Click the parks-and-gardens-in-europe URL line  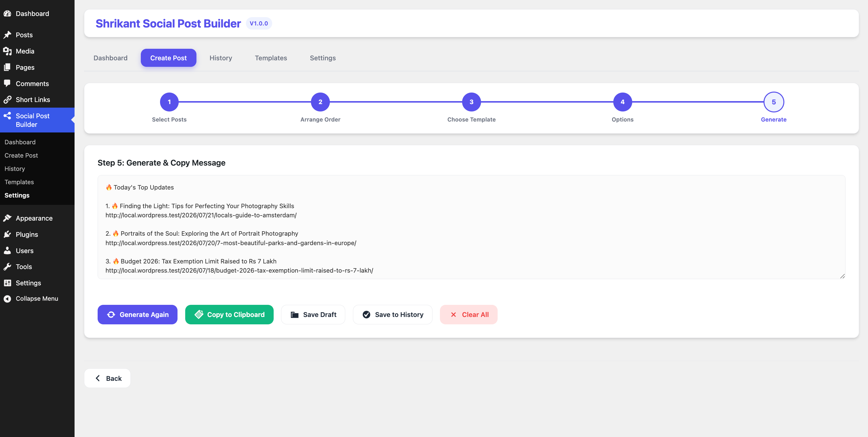[x=231, y=243]
